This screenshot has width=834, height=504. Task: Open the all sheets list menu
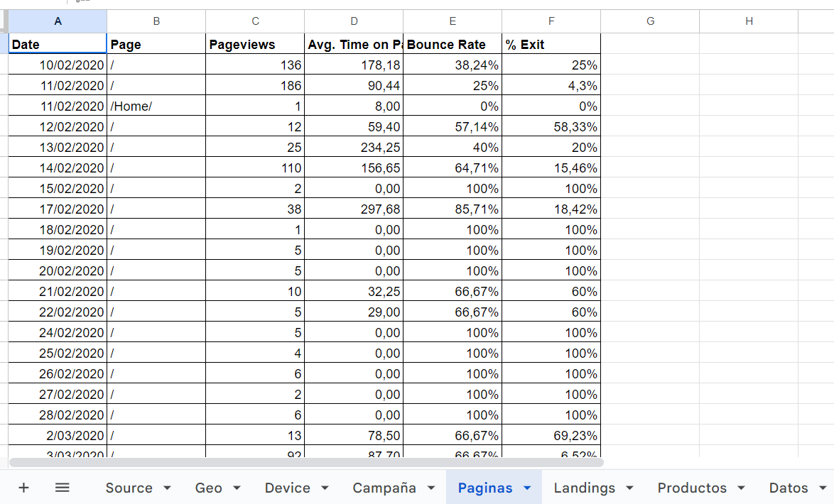point(63,488)
